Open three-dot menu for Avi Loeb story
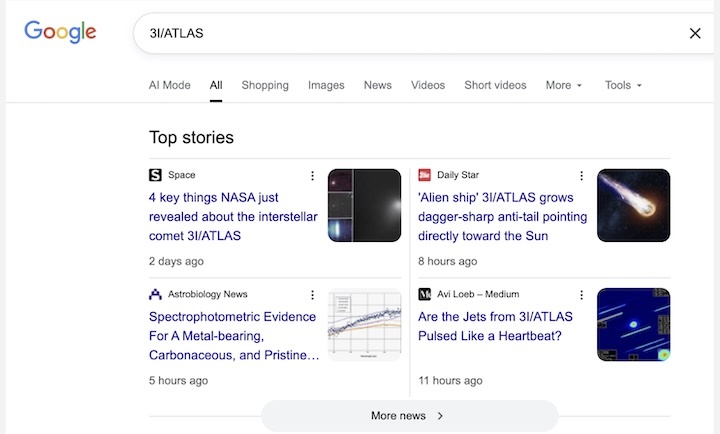Viewport: 720px width, 434px height. click(x=581, y=295)
